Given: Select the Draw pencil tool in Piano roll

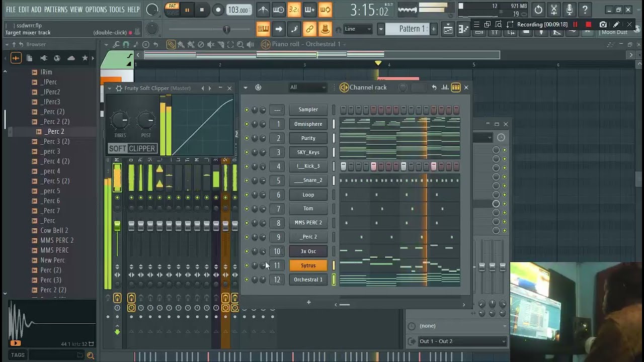Looking at the screenshot, I should [171, 44].
